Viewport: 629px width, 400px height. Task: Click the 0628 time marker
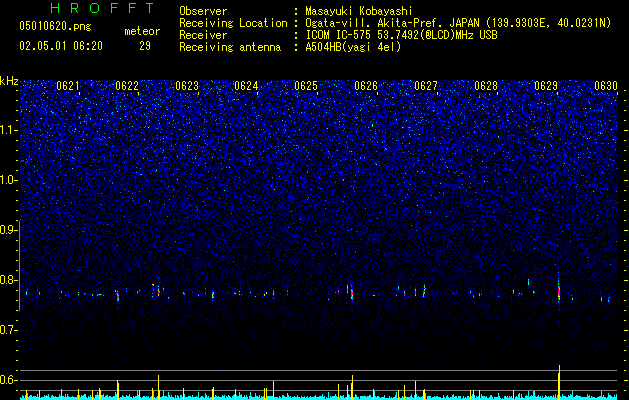486,86
